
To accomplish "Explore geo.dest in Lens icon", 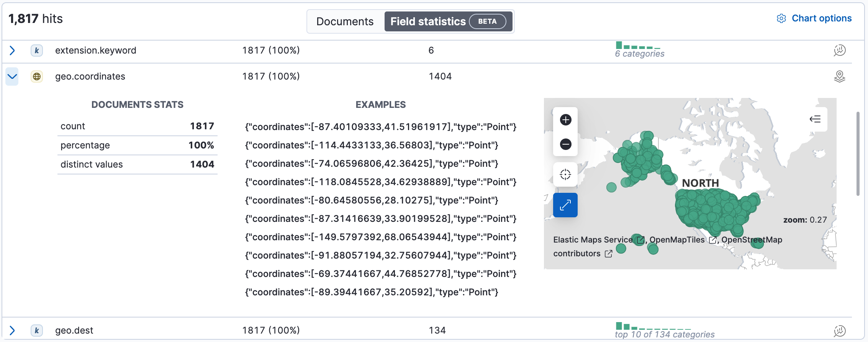I will [x=839, y=331].
